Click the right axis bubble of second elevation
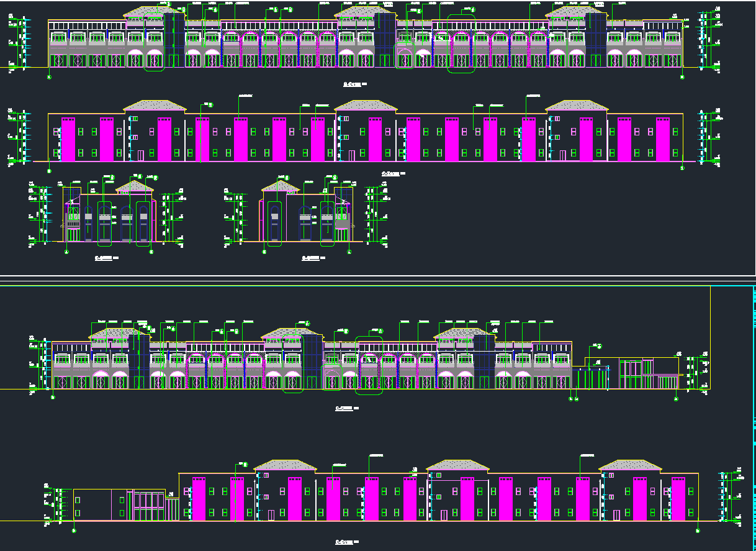Viewport: 756px width, 551px height. pos(682,168)
